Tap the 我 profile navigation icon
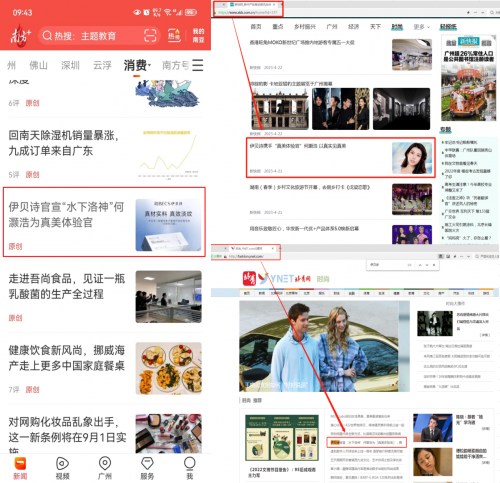The height and width of the screenshot is (483, 500). click(189, 468)
